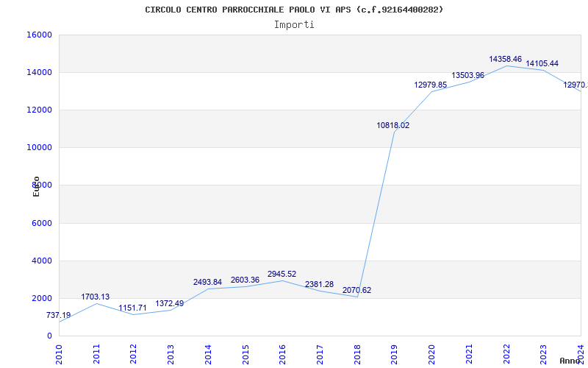The width and height of the screenshot is (588, 368).
Task: Click the 2018 x-axis year label
Action: pos(357,355)
